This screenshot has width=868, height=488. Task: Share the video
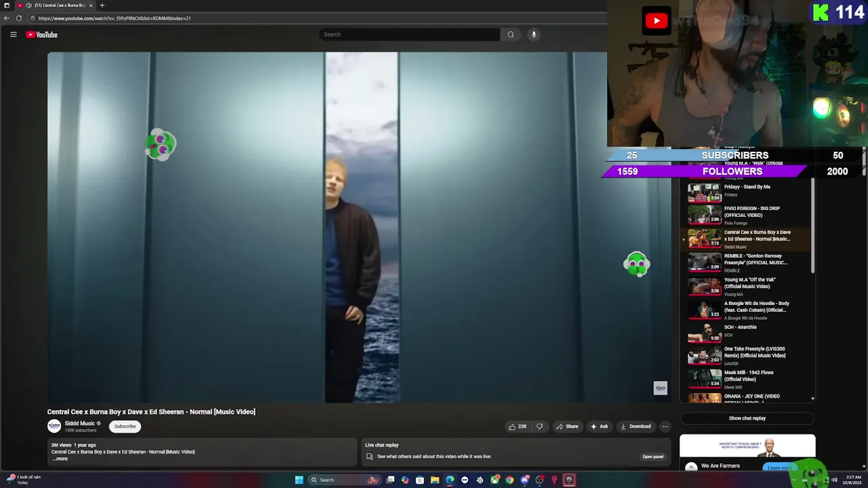567,426
